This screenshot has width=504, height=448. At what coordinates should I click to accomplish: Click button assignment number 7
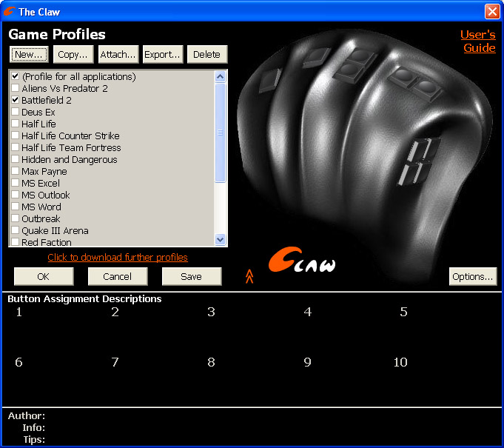pos(115,362)
